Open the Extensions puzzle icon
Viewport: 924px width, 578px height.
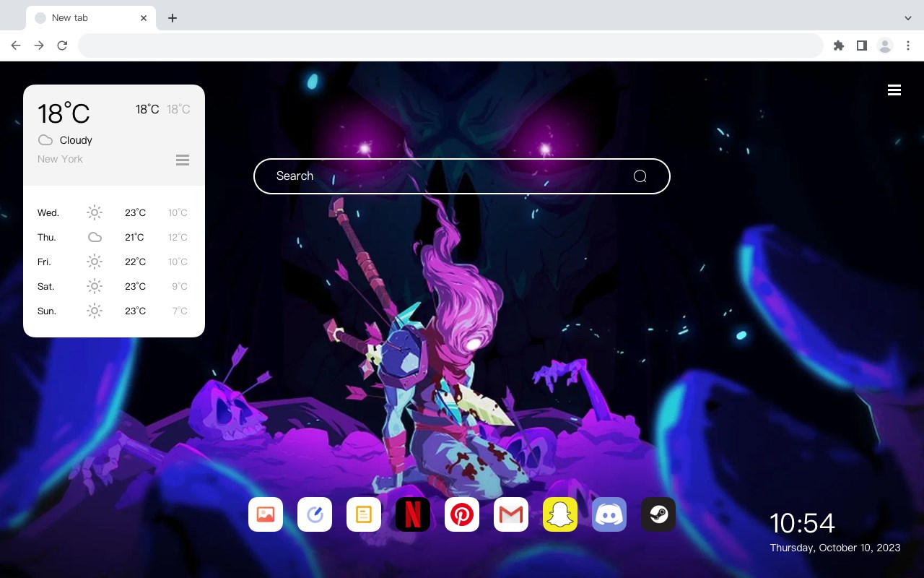(x=838, y=46)
